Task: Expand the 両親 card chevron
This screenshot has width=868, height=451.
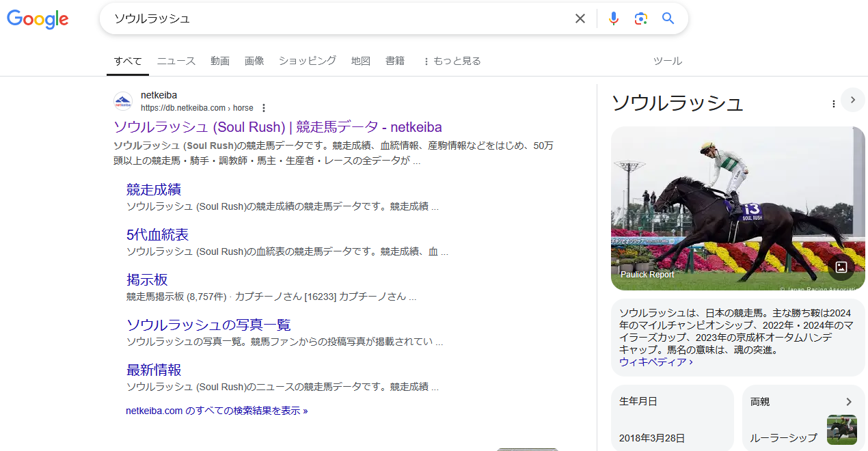Action: [x=848, y=402]
